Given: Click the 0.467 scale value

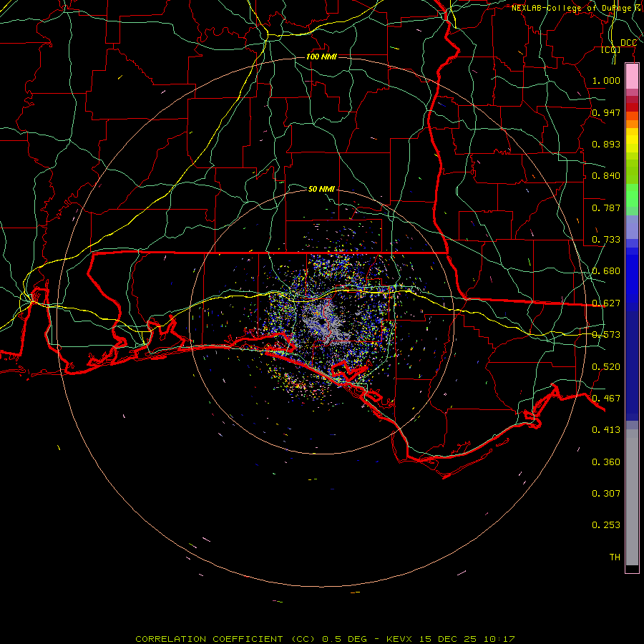Looking at the screenshot, I should point(606,399).
